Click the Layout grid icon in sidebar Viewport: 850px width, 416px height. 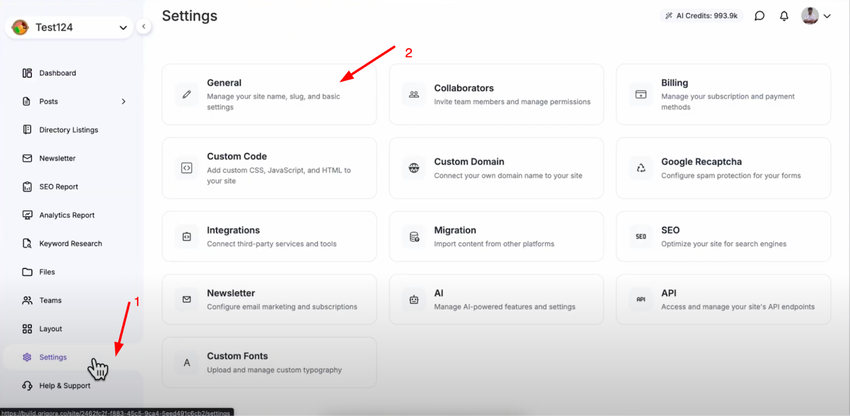[x=27, y=329]
